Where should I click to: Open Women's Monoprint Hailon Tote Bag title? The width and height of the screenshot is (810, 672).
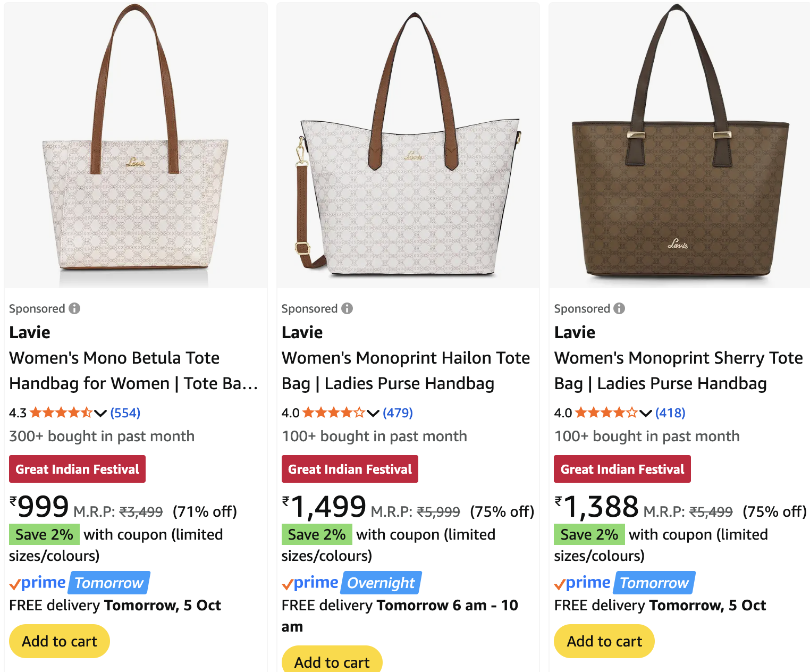click(x=406, y=371)
